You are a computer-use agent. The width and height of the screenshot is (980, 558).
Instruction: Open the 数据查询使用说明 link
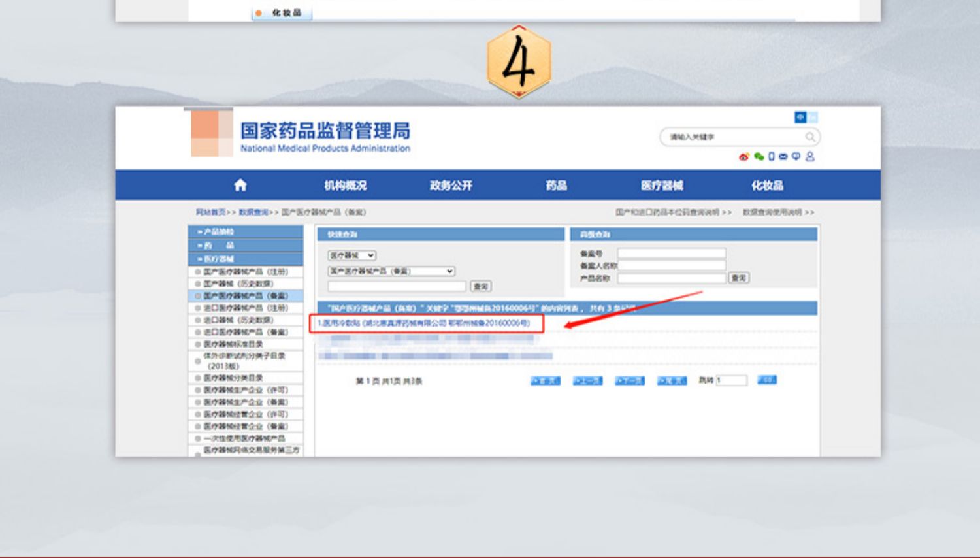click(772, 212)
